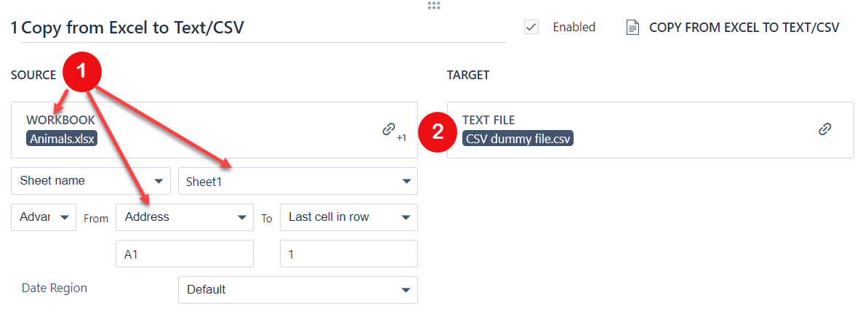Toggle the Enabled checkbox

click(x=531, y=28)
